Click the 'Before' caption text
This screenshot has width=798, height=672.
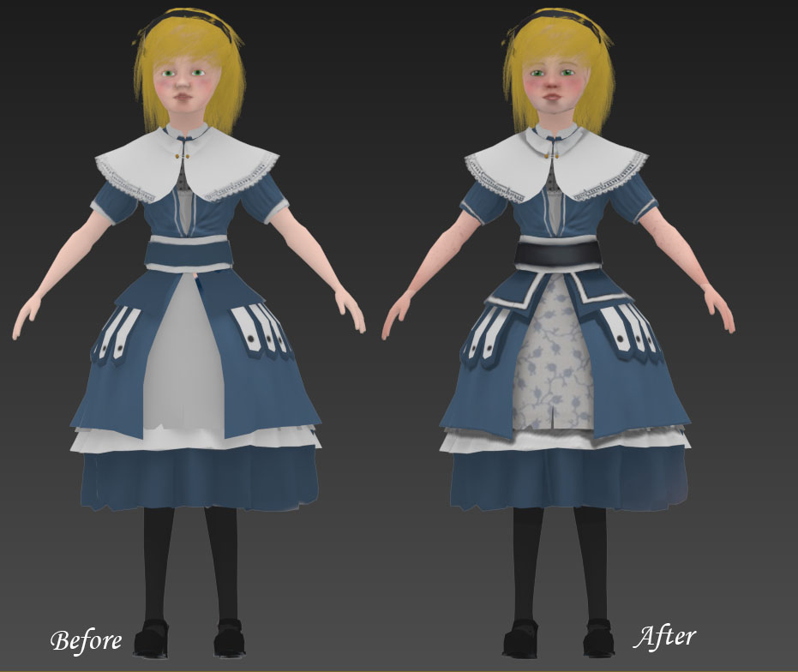pyautogui.click(x=86, y=640)
